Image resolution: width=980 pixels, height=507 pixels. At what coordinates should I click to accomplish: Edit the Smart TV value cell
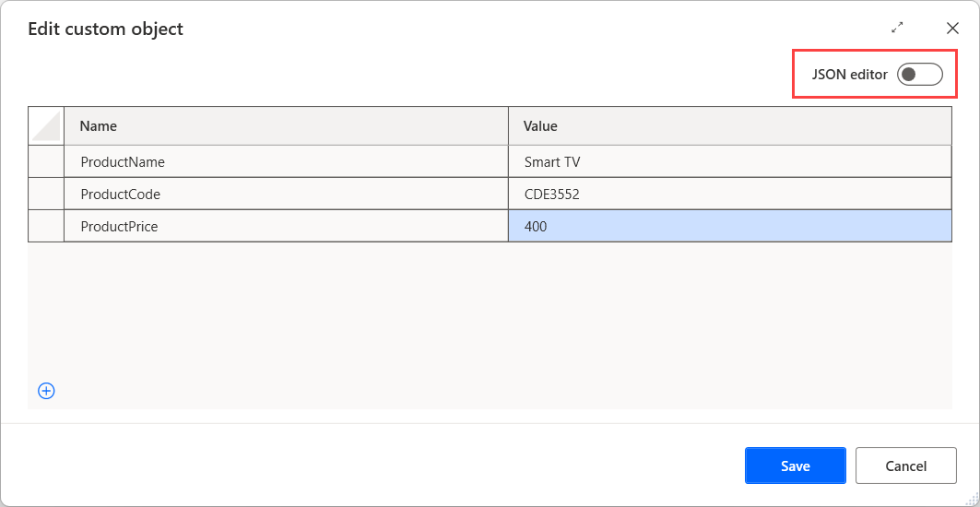click(728, 162)
